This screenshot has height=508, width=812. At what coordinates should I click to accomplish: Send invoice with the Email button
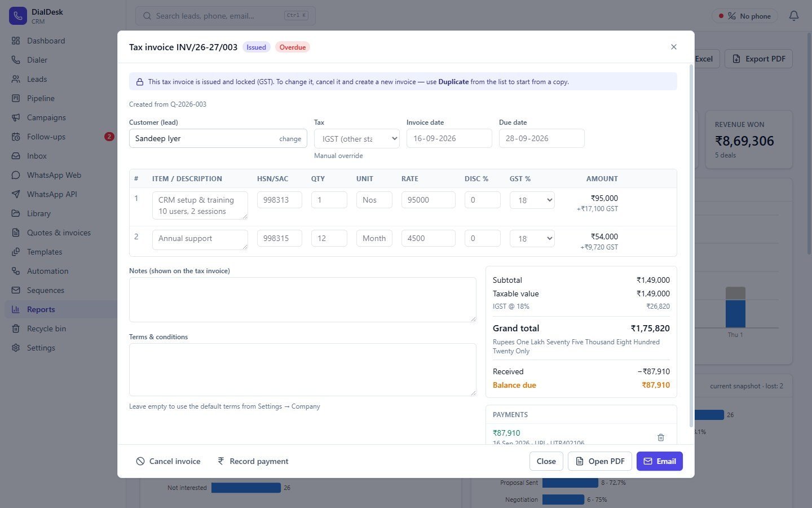coord(660,461)
